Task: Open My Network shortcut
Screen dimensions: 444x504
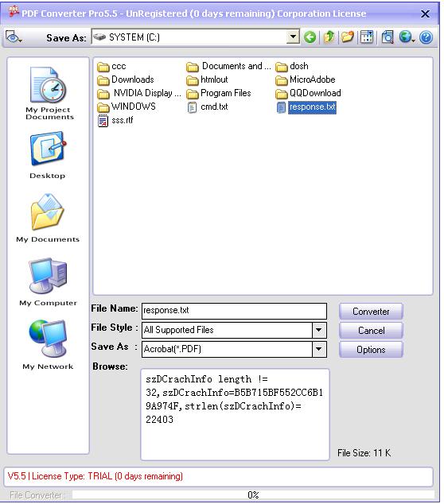Action: pos(48,345)
